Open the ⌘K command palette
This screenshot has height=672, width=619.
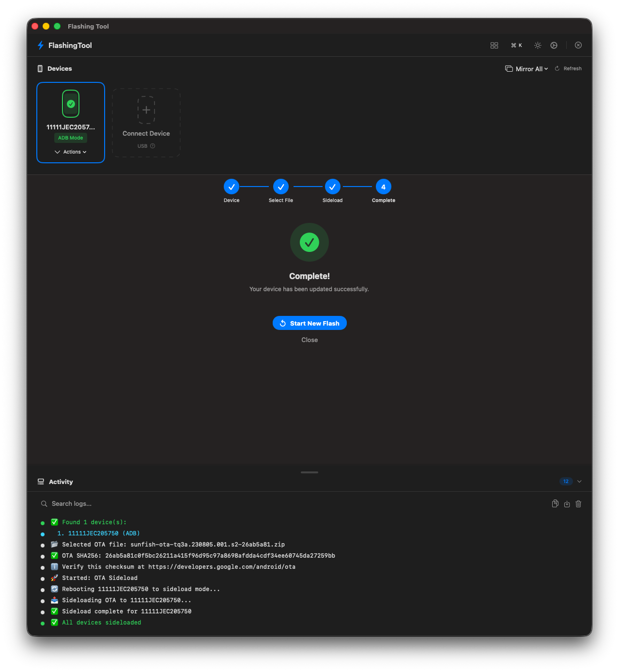(x=516, y=45)
